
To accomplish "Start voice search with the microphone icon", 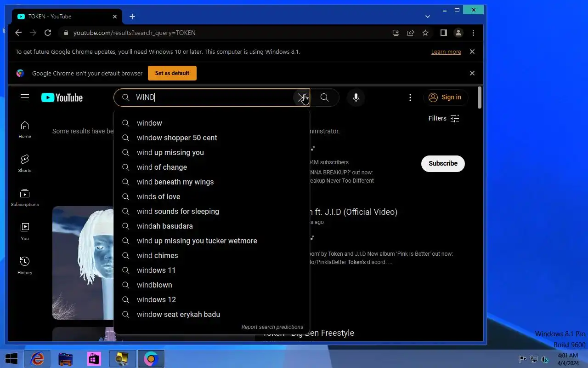I will point(356,97).
